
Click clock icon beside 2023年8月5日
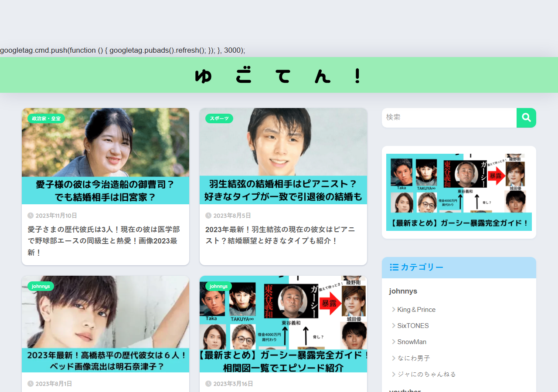point(208,216)
